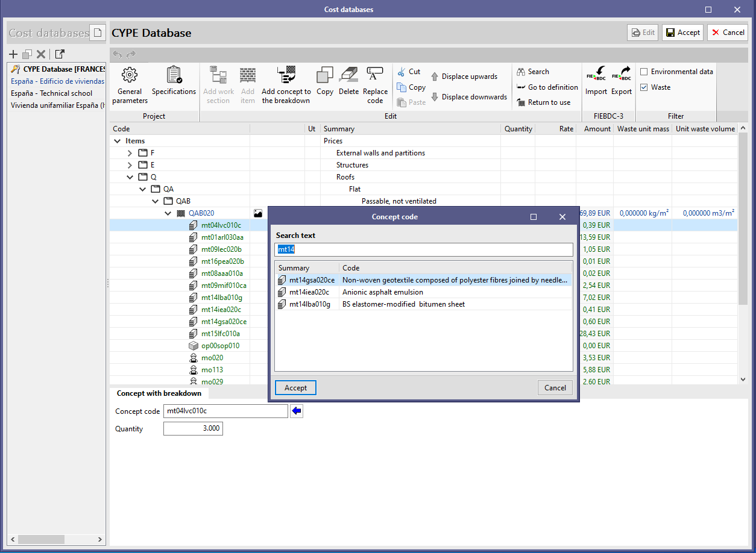
Task: Import a FIEBDC-3 file
Action: click(x=596, y=81)
